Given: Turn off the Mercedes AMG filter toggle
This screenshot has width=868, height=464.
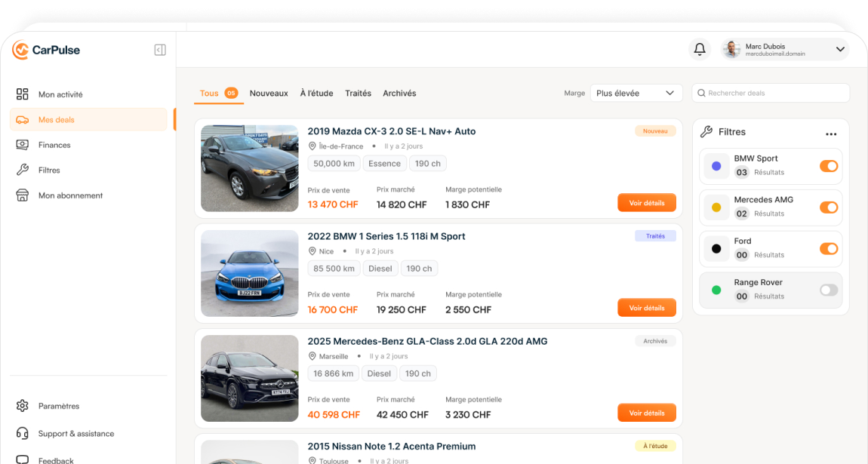Looking at the screenshot, I should click(829, 207).
